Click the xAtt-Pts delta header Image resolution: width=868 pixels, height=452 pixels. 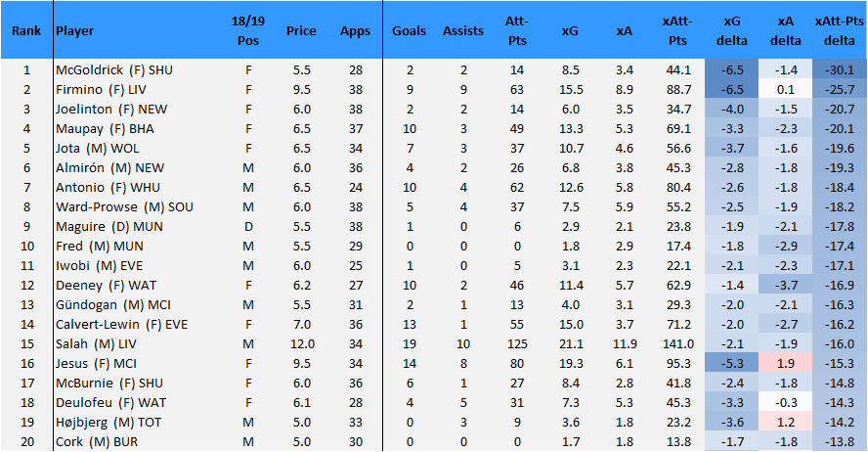(x=840, y=31)
